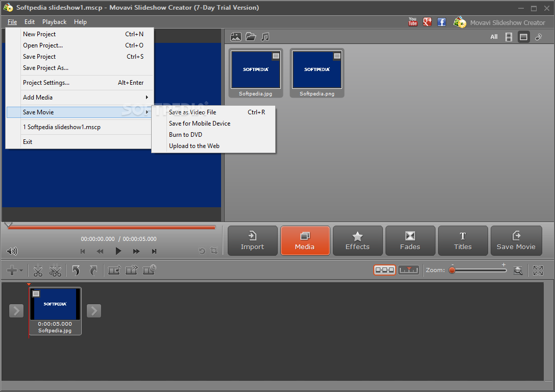555x392 pixels.
Task: Redo the last action
Action: pyautogui.click(x=93, y=271)
